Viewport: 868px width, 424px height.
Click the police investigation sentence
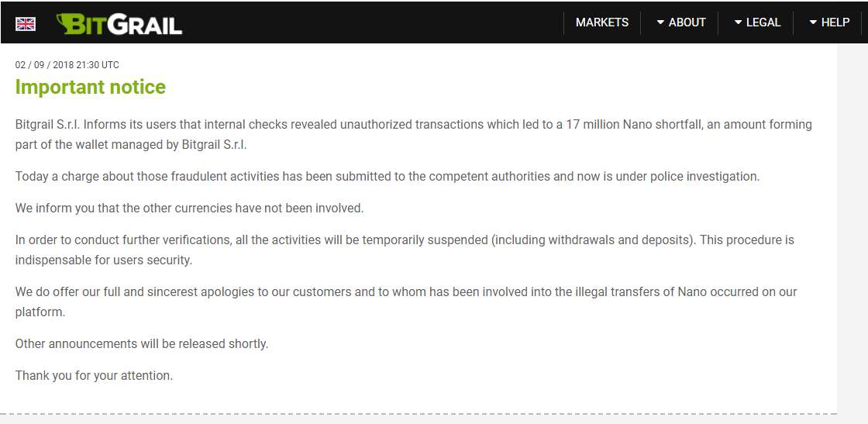pyautogui.click(x=387, y=177)
